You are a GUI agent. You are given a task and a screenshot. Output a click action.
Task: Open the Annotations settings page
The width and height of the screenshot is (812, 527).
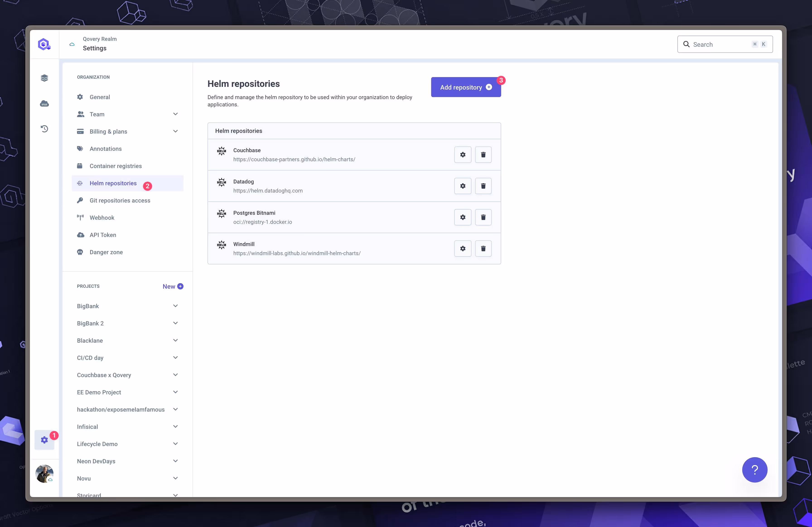128,149
